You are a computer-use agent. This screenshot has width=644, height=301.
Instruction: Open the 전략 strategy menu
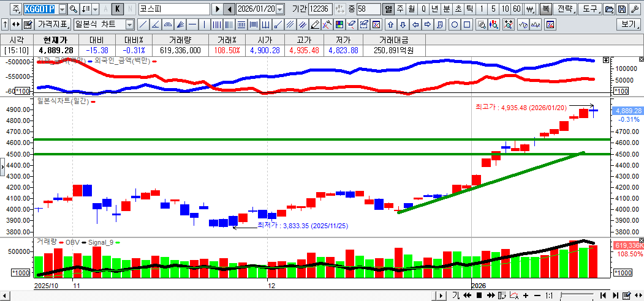566,9
